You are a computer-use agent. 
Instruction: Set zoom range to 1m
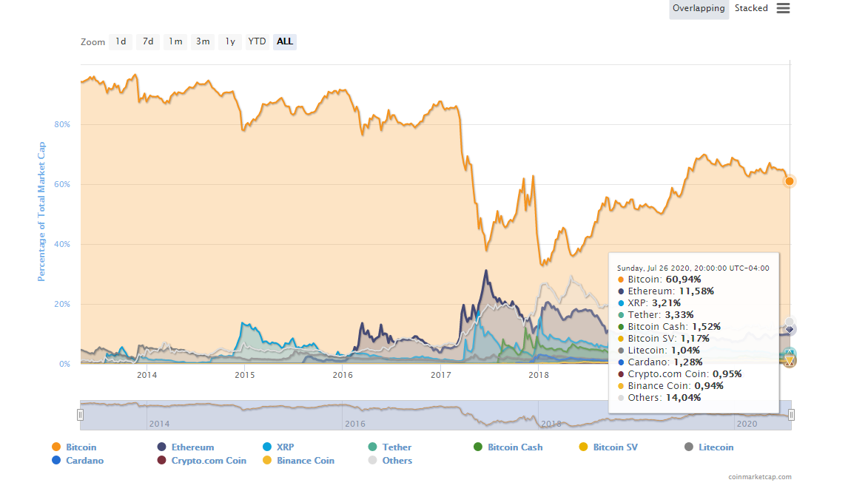pyautogui.click(x=175, y=41)
